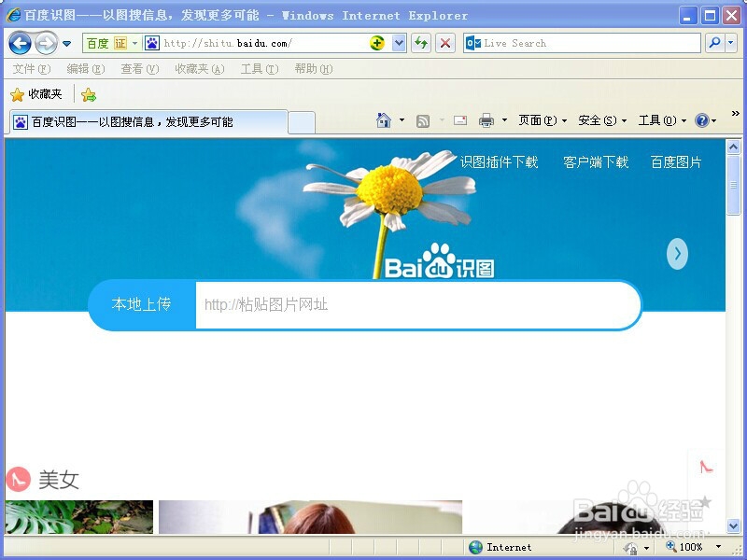Click the 百度图片 link
The width and height of the screenshot is (747, 560).
point(676,162)
